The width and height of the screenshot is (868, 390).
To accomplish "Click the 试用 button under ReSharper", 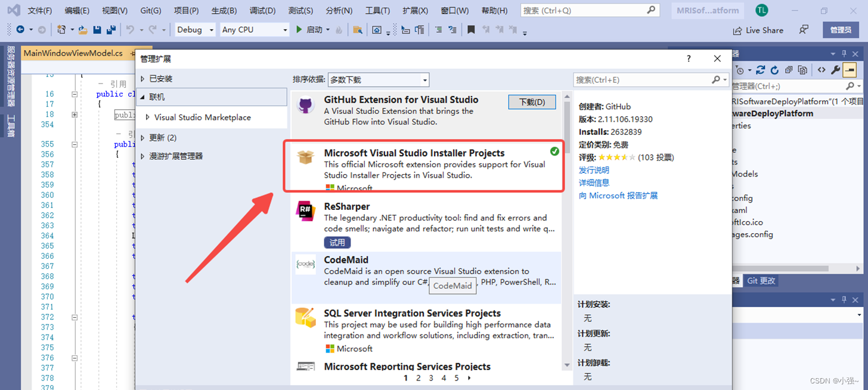I will [x=337, y=243].
